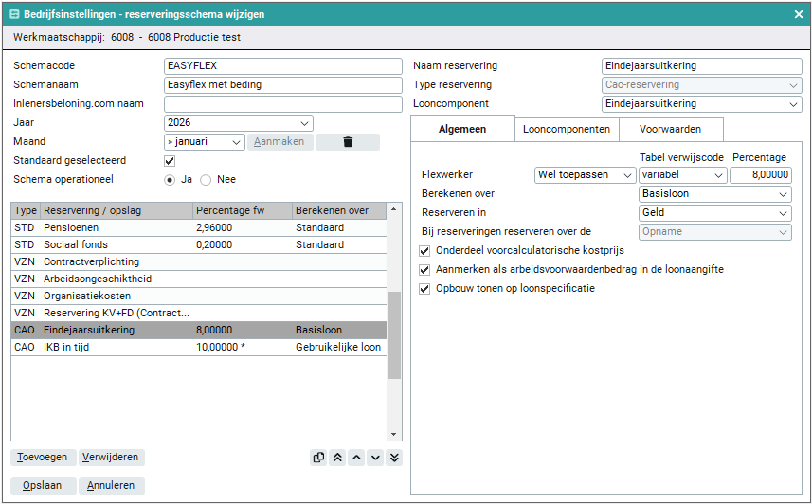Click the trash icon next to Aanmaken
Image resolution: width=812 pixels, height=504 pixels.
click(347, 142)
